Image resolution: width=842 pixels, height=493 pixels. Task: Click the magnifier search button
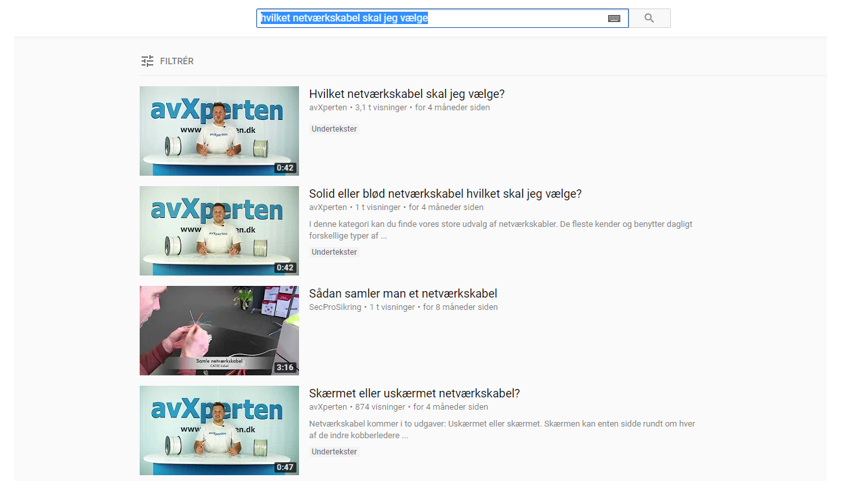[x=649, y=18]
